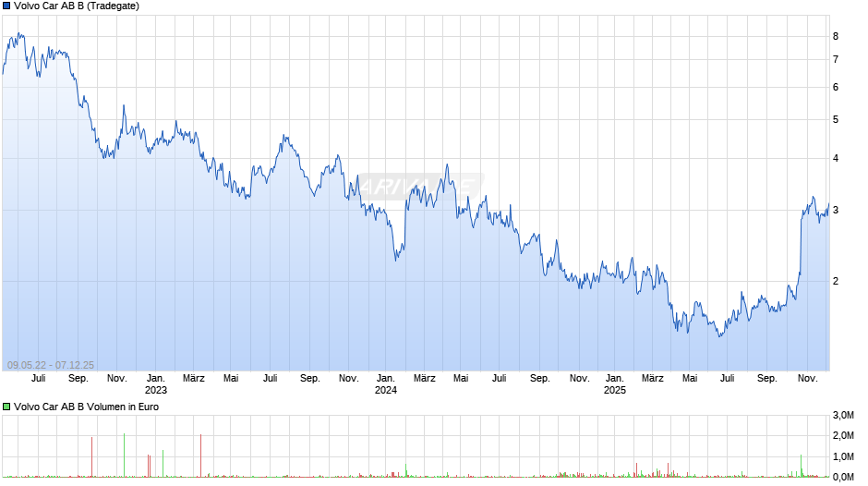Image resolution: width=868 pixels, height=486 pixels.
Task: Click the price axis label 2
Action: coord(836,282)
